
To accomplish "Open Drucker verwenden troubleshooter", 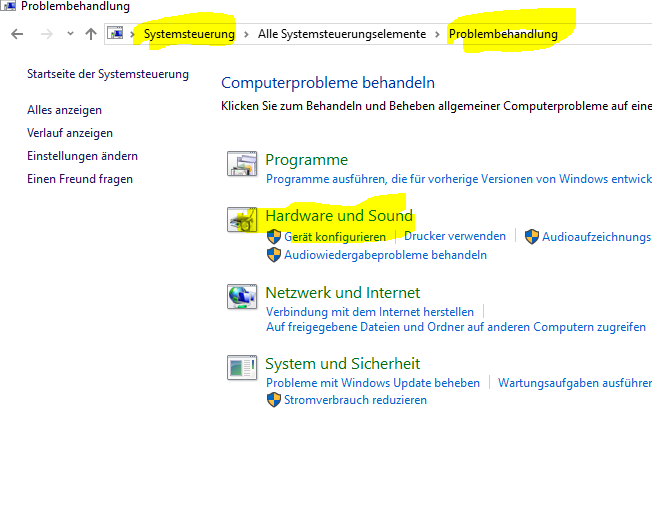I will pyautogui.click(x=455, y=236).
